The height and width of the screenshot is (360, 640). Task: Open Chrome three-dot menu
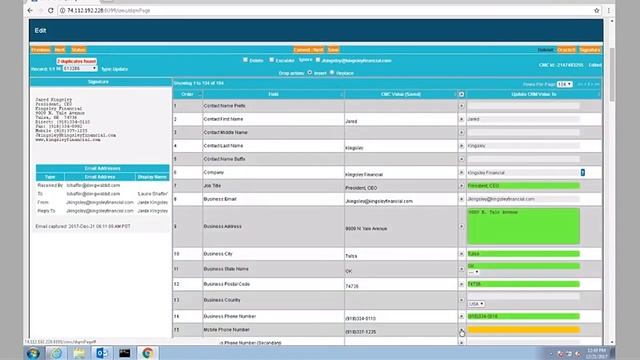(609, 10)
